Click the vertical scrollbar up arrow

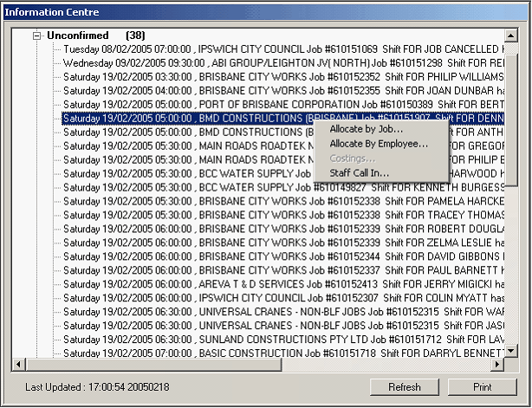point(512,34)
